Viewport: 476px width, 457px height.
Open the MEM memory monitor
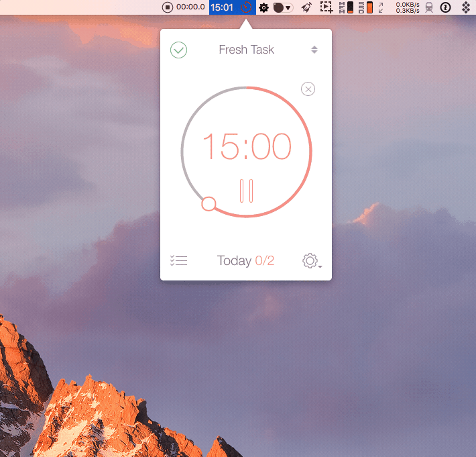click(346, 7)
